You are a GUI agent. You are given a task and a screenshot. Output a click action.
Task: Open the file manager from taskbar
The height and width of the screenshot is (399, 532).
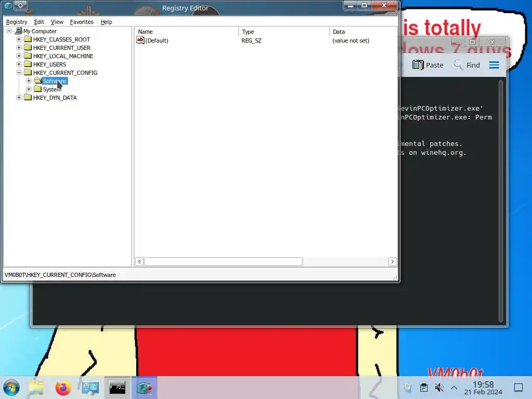click(36, 388)
